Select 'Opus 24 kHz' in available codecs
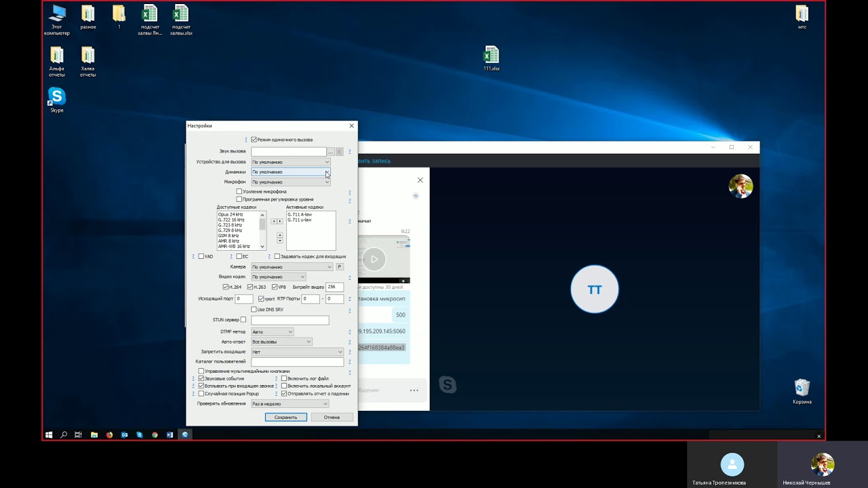The height and width of the screenshot is (488, 868). [231, 215]
